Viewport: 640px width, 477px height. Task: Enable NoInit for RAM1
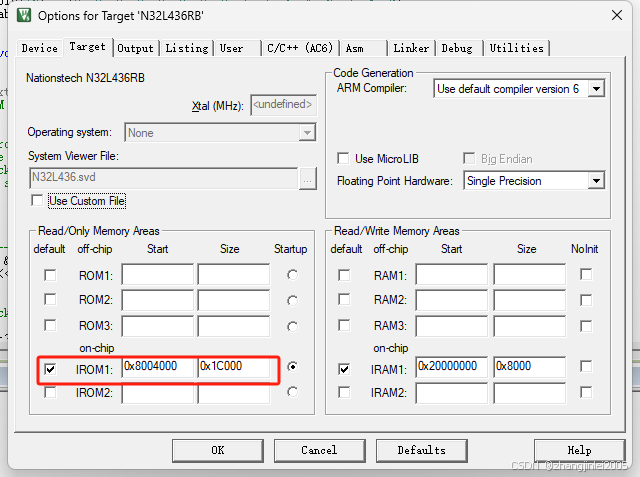click(x=586, y=274)
